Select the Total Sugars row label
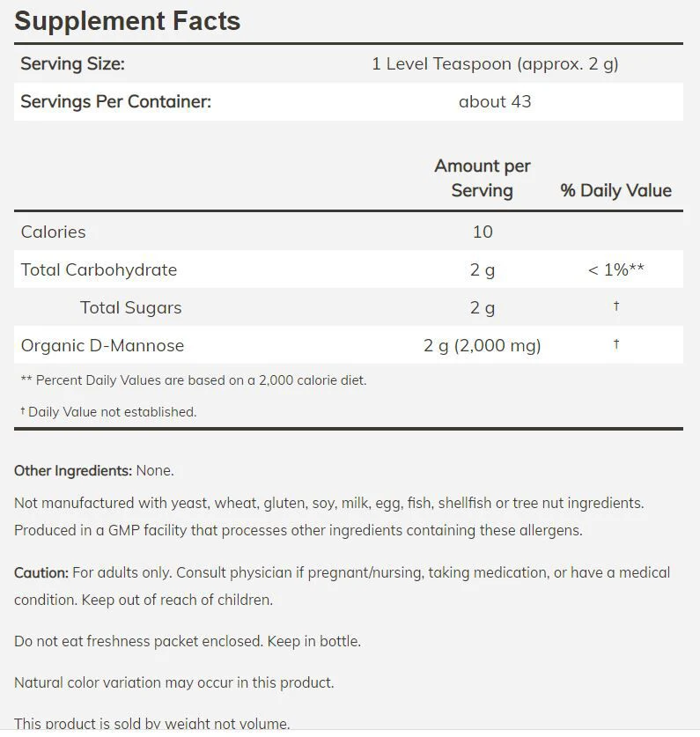Viewport: 700px width, 737px height. [x=130, y=307]
